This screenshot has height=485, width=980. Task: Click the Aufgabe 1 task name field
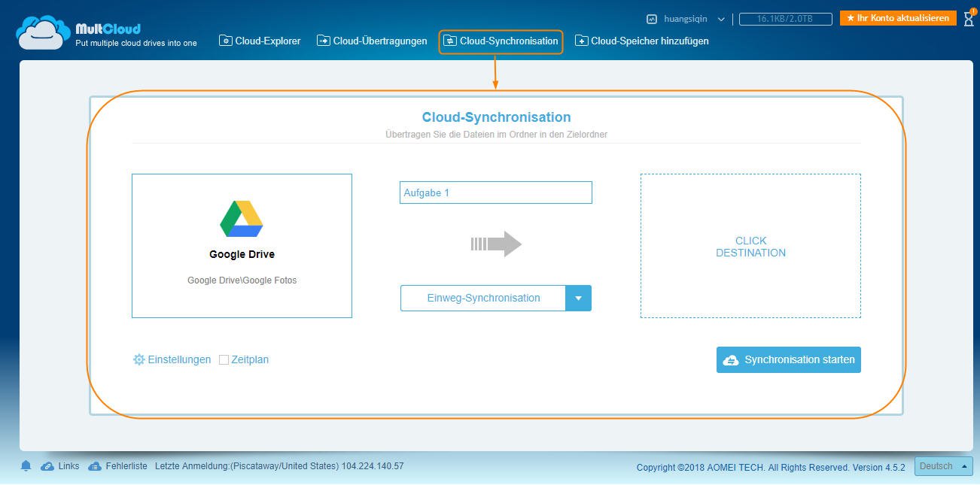495,192
